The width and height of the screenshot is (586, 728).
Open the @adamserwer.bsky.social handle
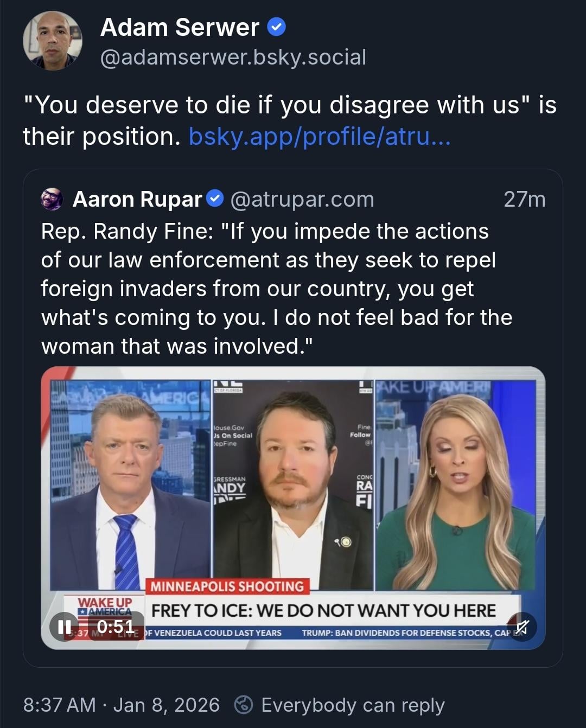tap(233, 57)
